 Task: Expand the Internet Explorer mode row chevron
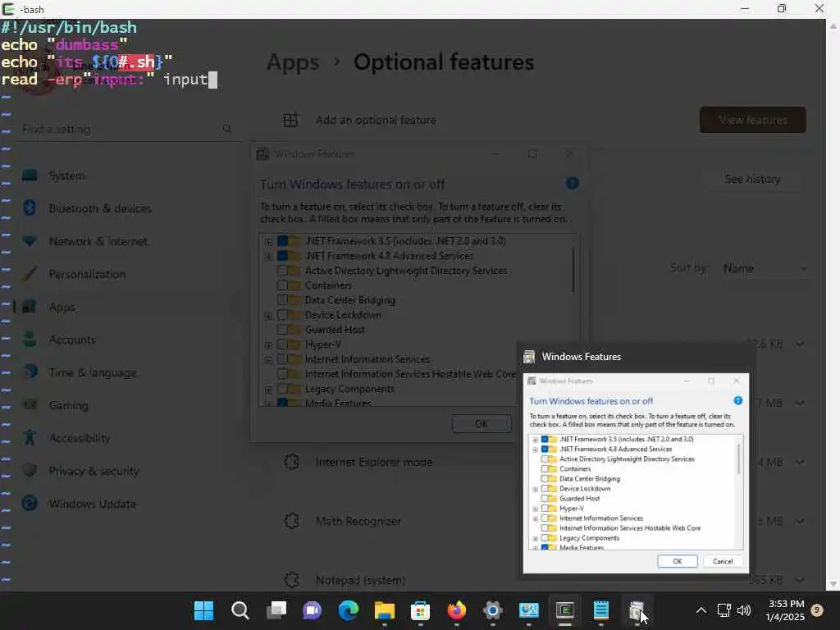(799, 462)
